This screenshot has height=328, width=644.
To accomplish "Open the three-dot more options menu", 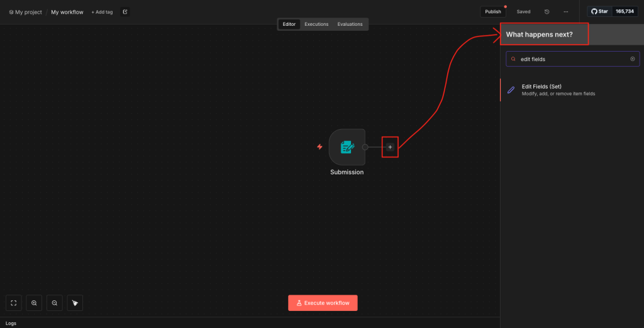I will pos(566,11).
